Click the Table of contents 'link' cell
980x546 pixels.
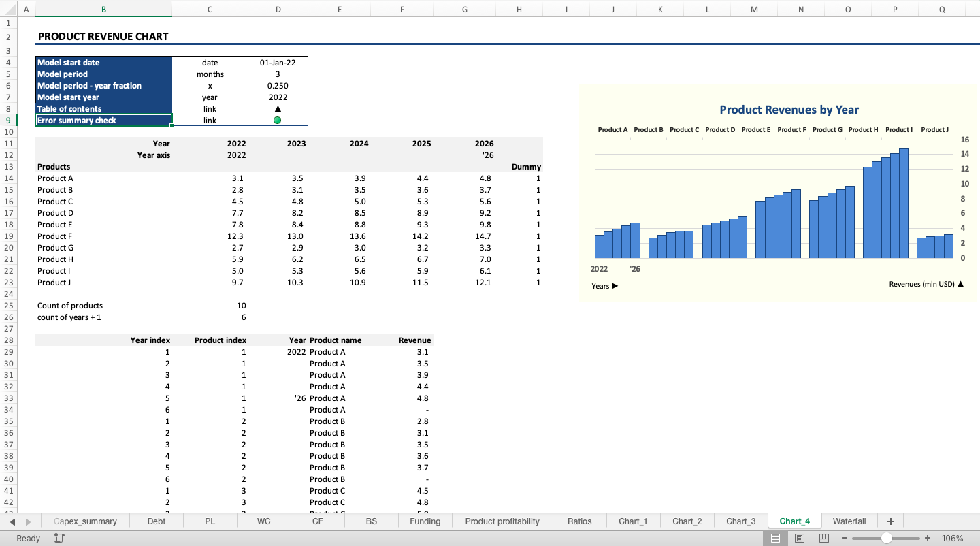pos(210,109)
